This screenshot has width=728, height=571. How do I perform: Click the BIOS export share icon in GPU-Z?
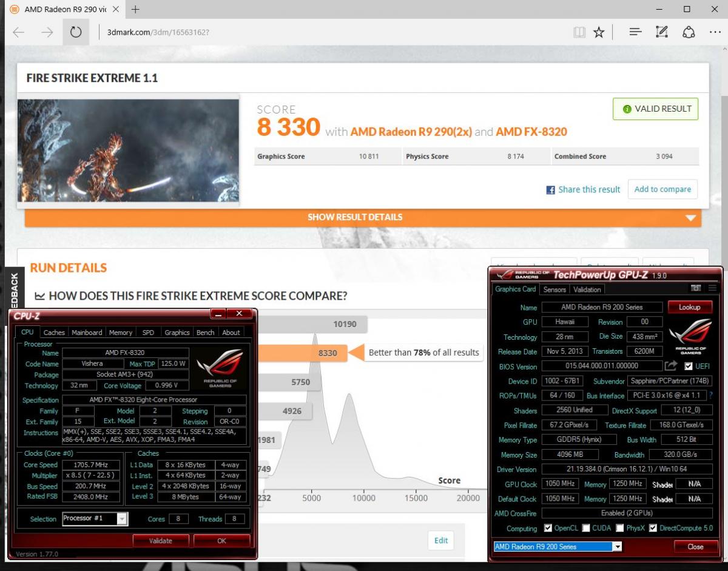pos(671,366)
